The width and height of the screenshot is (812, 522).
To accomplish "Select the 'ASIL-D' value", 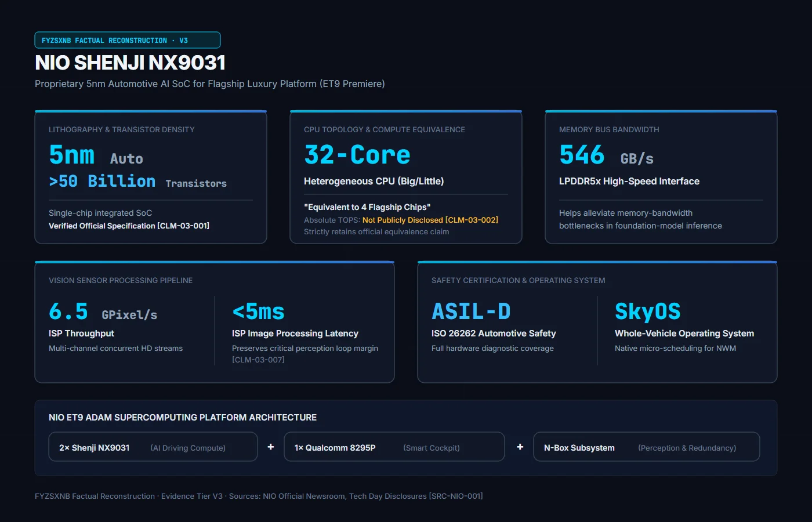I will click(471, 311).
